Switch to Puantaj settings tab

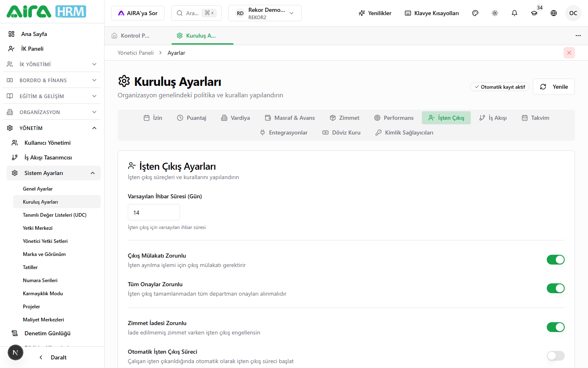coord(192,118)
